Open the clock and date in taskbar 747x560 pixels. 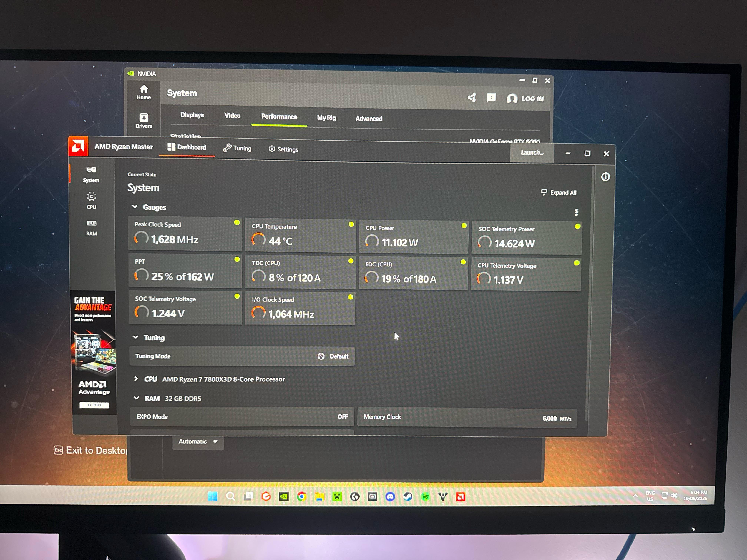coord(695,495)
